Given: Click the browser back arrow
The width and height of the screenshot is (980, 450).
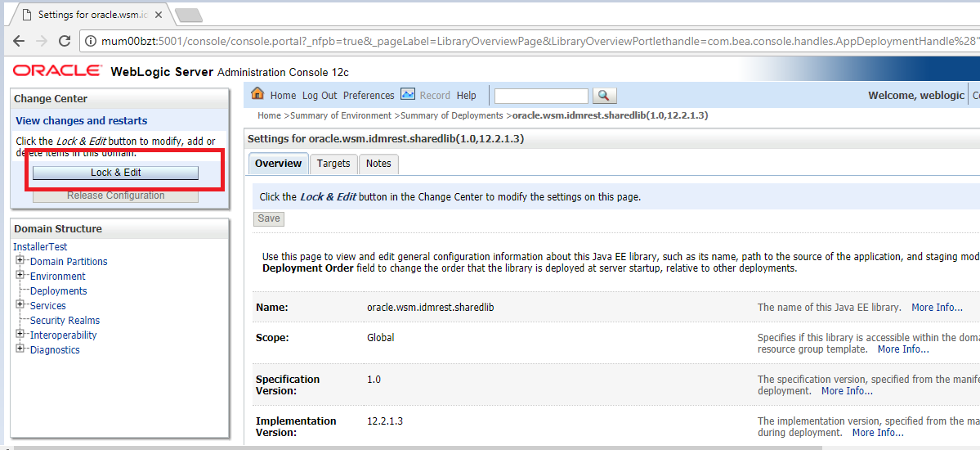Looking at the screenshot, I should point(18,41).
